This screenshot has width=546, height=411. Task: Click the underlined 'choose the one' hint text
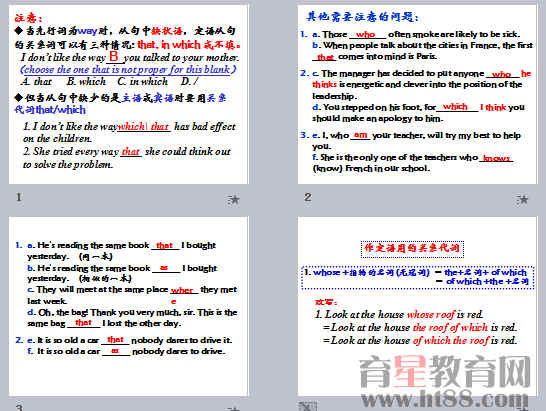[128, 69]
